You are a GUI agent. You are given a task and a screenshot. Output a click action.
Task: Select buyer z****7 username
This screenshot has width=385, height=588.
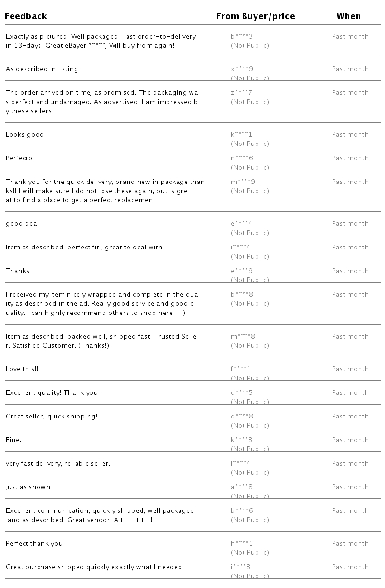pyautogui.click(x=242, y=92)
